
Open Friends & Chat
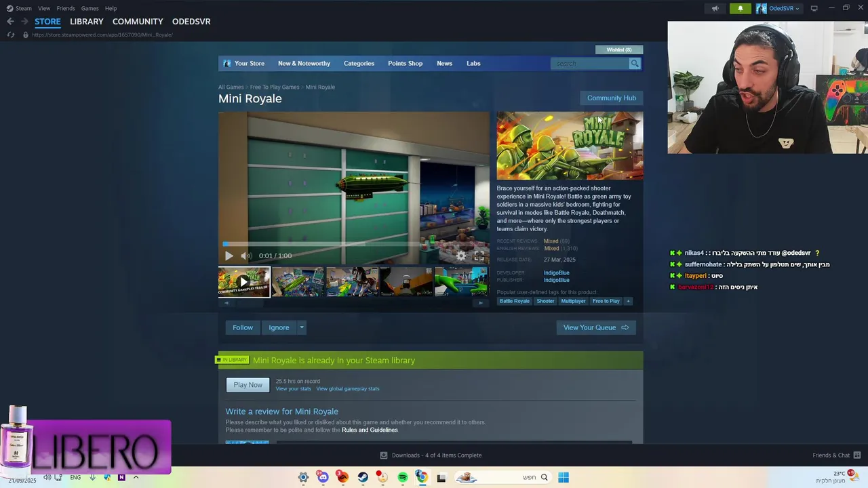836,455
